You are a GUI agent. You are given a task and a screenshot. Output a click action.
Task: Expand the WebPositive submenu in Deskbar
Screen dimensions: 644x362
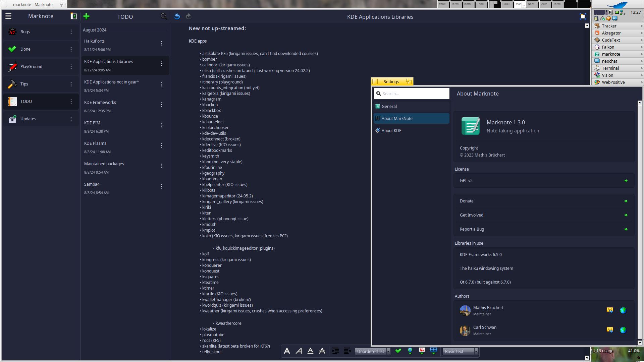(641, 82)
